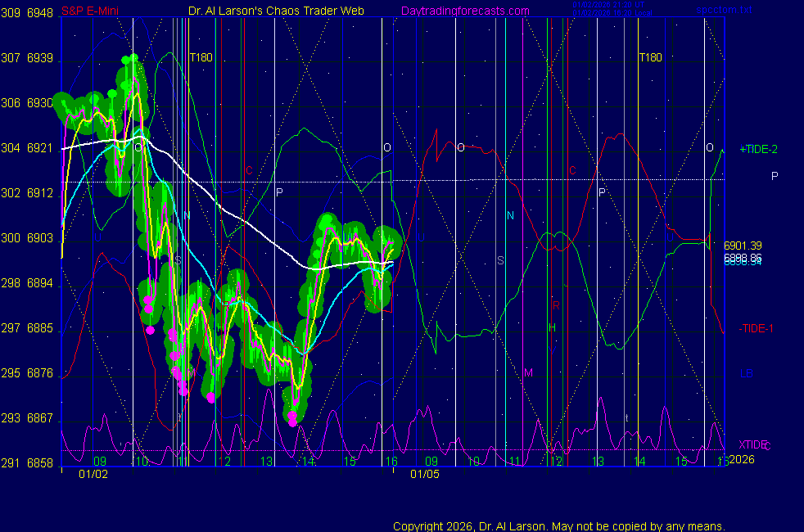
Task: Click the magenta M planet marker
Action: coord(528,372)
